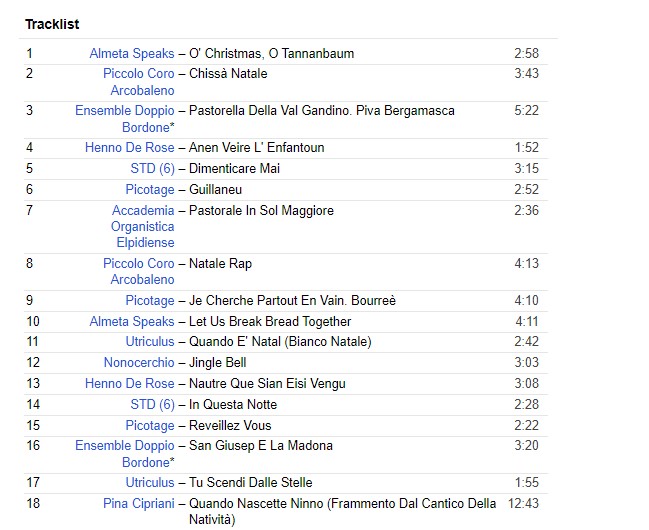Open Ensemble Doppio Bordone link on track 3
This screenshot has width=649, height=530.
pyautogui.click(x=124, y=111)
